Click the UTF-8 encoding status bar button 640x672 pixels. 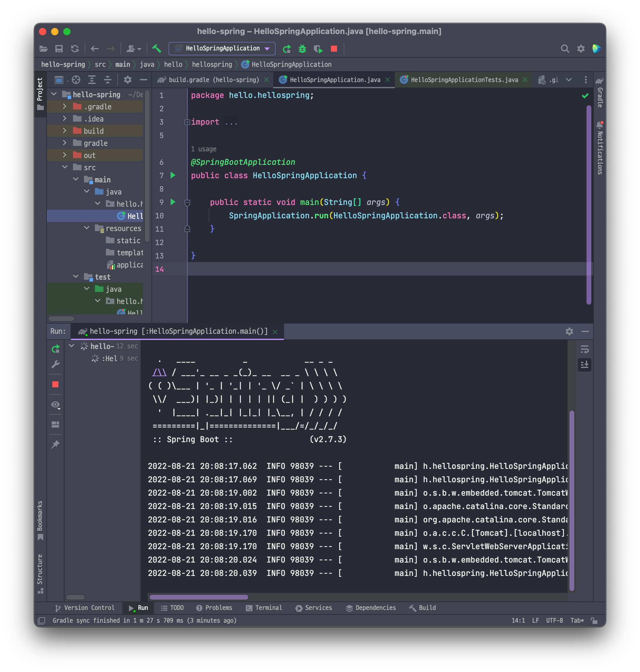pyautogui.click(x=554, y=621)
